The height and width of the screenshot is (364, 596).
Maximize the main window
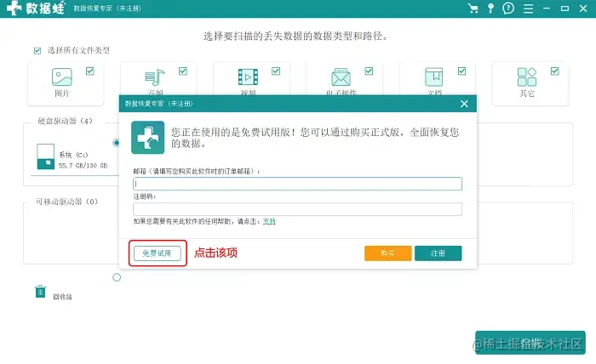click(564, 9)
